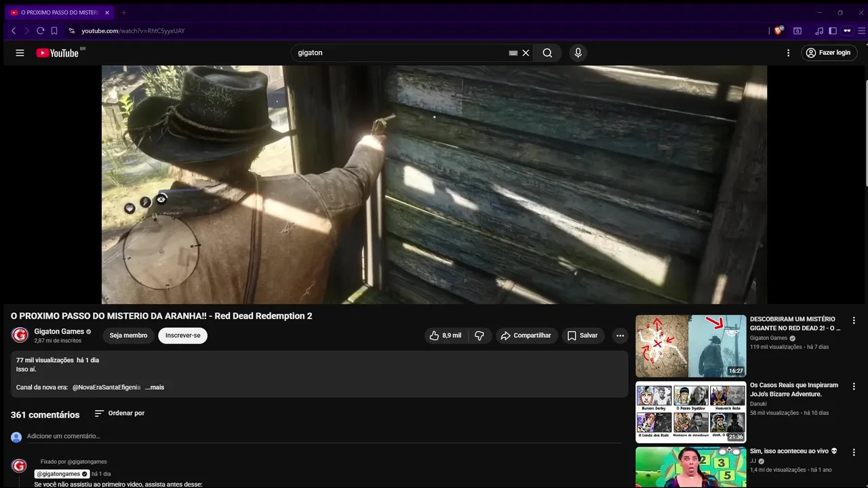Open @NovaEraSantaEfigenia channel link
The image size is (868, 488).
(106, 388)
